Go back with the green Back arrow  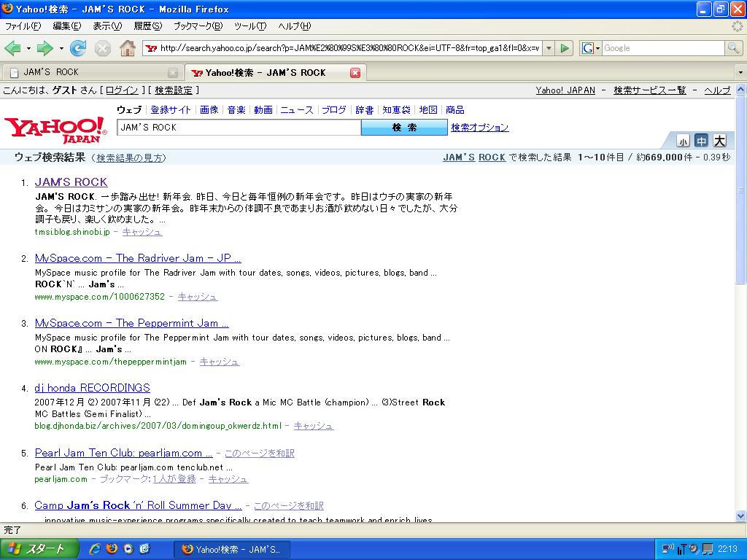12,48
